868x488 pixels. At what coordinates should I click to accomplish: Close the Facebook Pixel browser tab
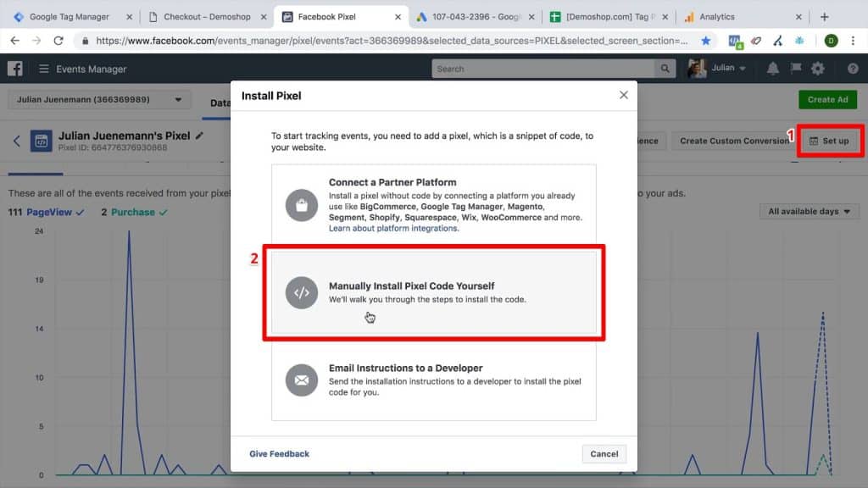click(x=398, y=17)
